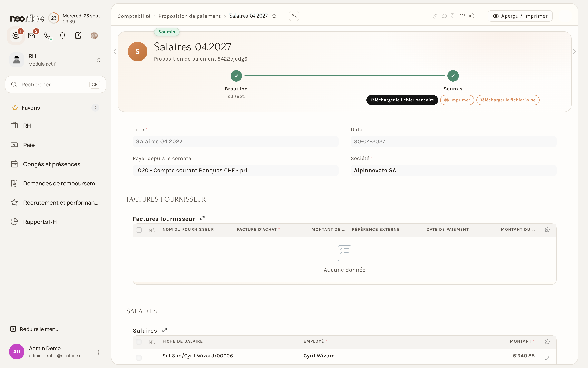Open the notes edit icon
Screen dimensions: 588x368
click(78, 36)
